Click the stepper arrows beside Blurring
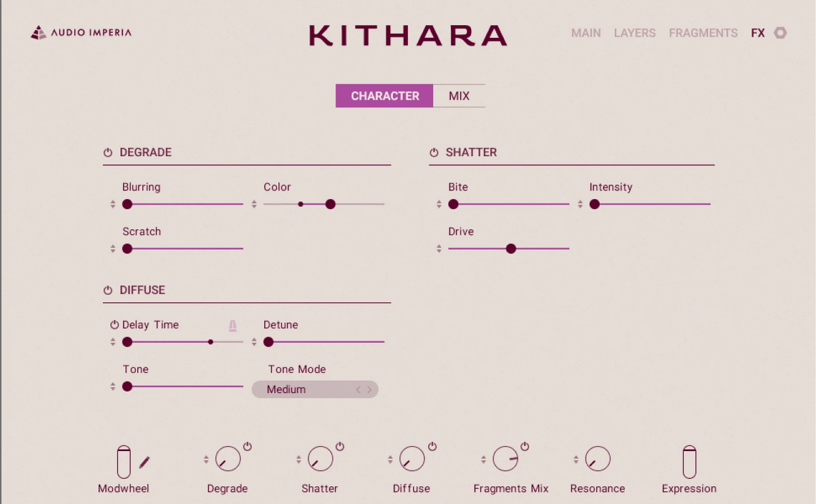Image resolution: width=816 pixels, height=504 pixels. [x=112, y=204]
